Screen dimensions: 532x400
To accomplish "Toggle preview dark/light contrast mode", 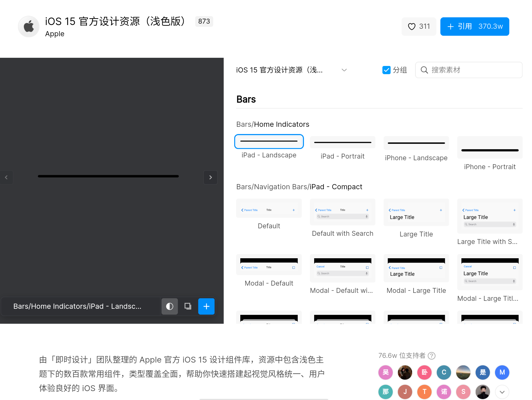I will 169,306.
